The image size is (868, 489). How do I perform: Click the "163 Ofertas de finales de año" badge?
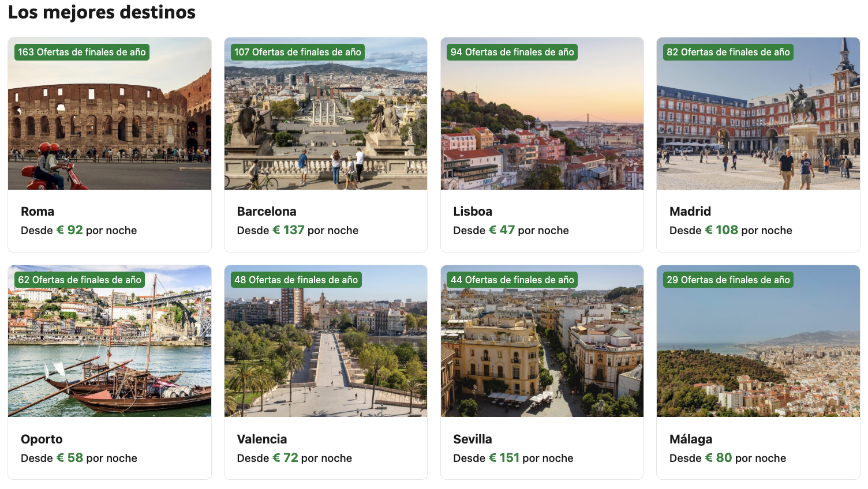click(x=82, y=52)
